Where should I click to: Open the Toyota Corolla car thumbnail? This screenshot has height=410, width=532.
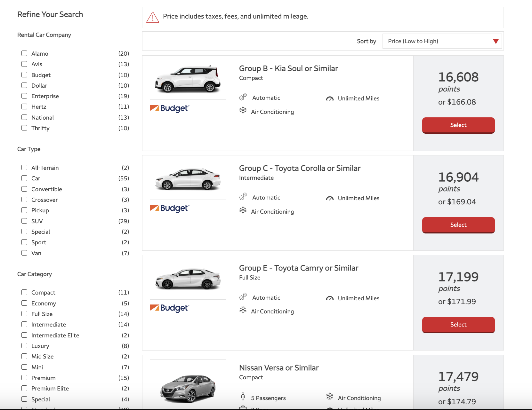[188, 180]
